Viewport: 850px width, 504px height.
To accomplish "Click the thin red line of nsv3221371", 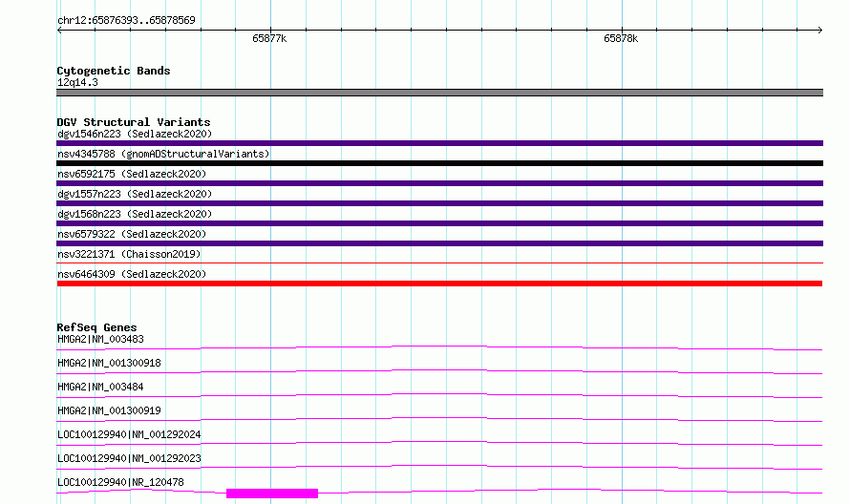I will coord(439,263).
